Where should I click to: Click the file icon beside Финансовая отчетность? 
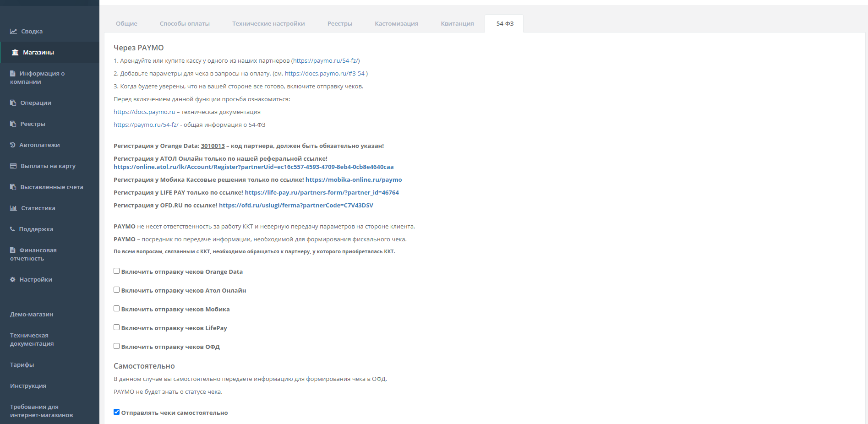[x=13, y=250]
